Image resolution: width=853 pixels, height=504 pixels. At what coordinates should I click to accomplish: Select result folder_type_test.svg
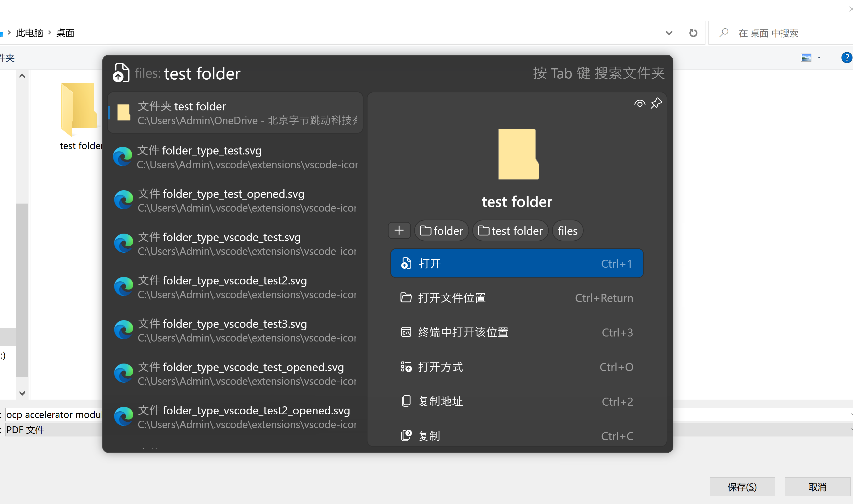point(235,157)
